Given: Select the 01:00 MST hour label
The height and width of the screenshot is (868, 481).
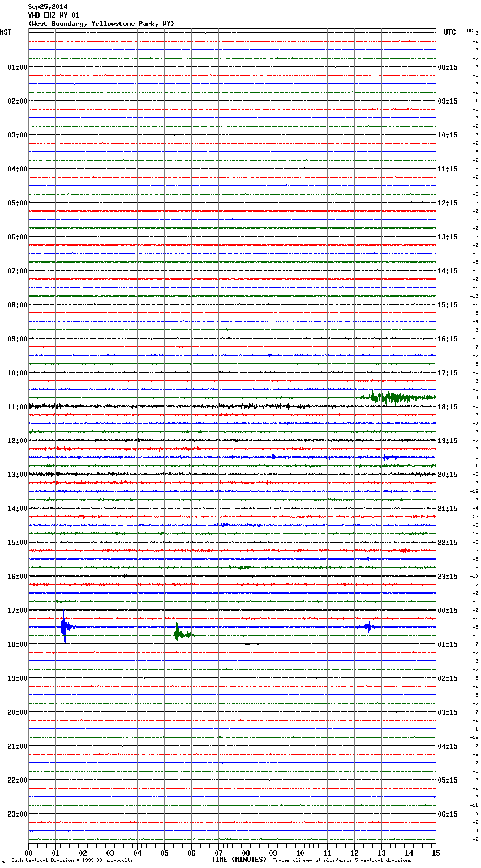Looking at the screenshot, I should (18, 67).
